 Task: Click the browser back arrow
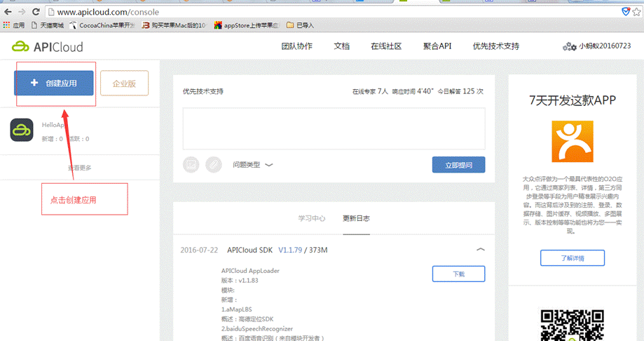click(x=8, y=12)
